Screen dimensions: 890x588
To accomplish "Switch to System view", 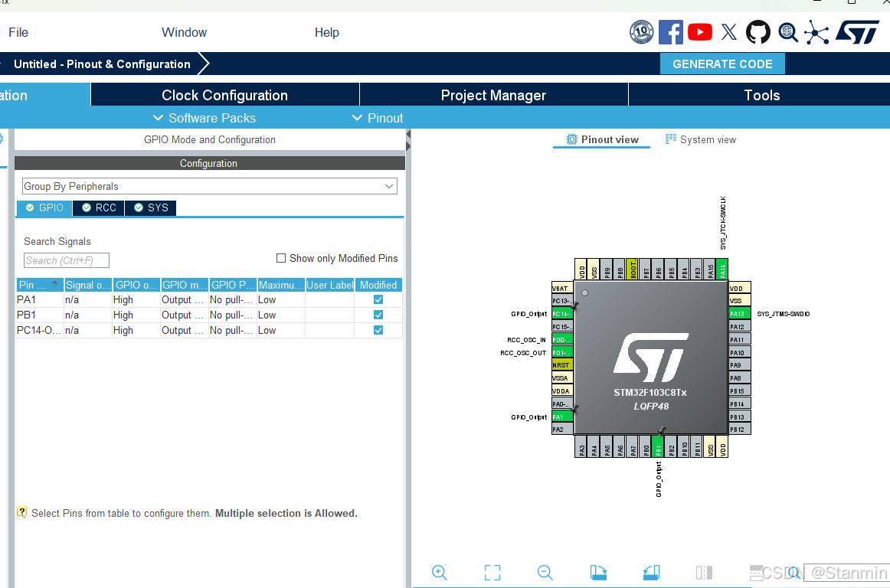I will [x=700, y=139].
